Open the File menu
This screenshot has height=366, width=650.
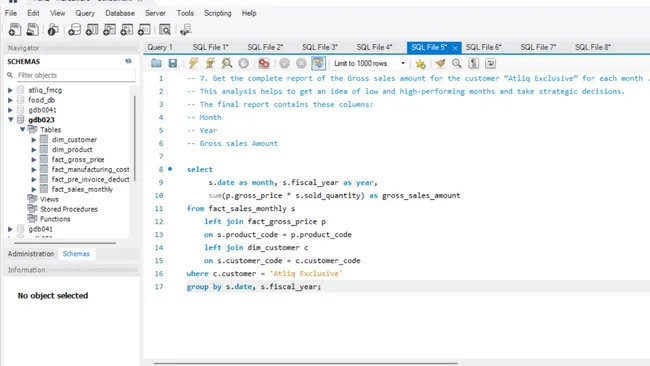pyautogui.click(x=11, y=13)
